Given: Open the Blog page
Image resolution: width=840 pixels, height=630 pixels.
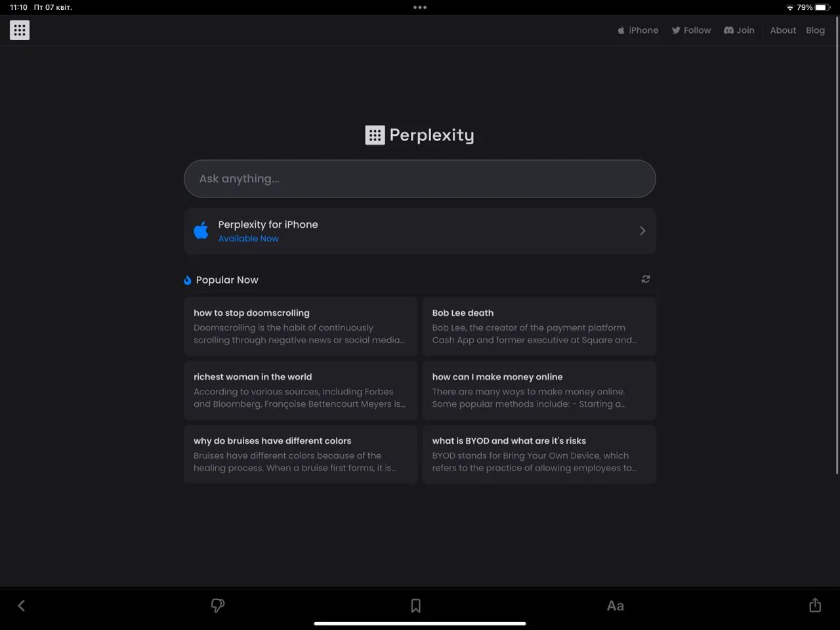Looking at the screenshot, I should click(815, 30).
